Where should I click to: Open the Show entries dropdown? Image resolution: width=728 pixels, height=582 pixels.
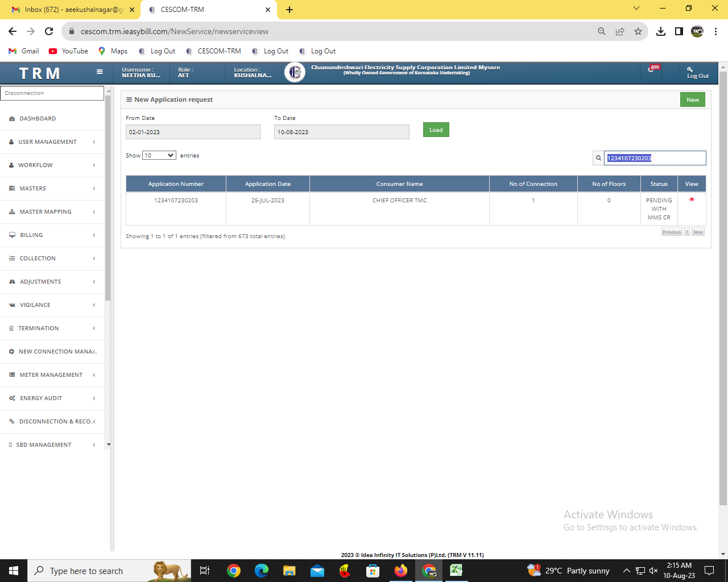tap(159, 155)
